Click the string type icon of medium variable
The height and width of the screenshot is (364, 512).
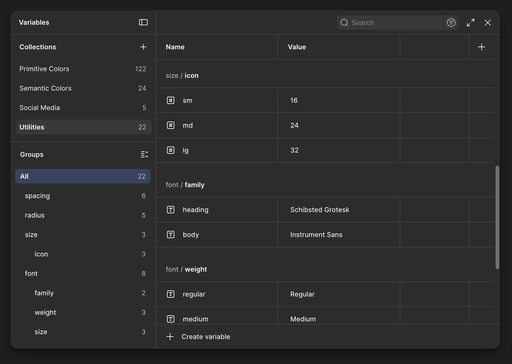click(x=171, y=319)
